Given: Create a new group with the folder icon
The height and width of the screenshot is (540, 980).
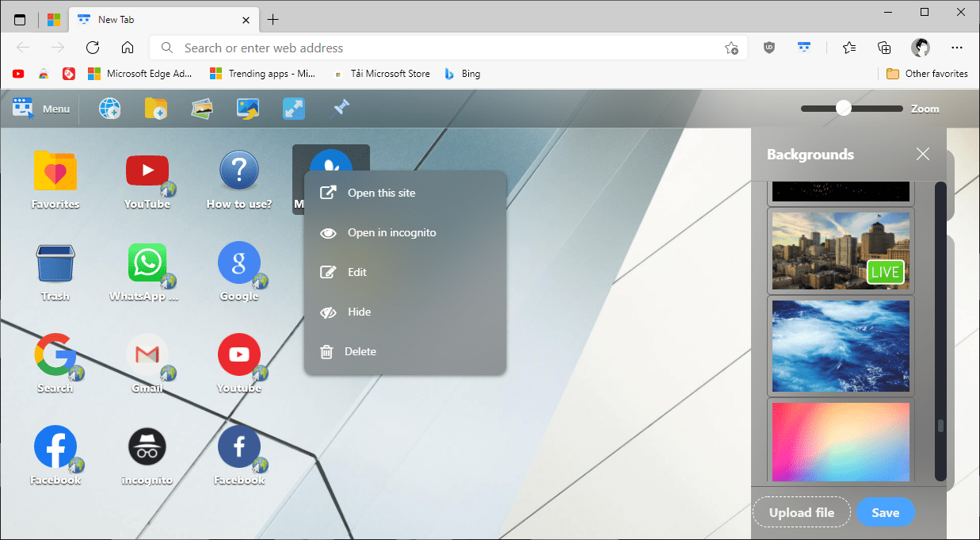Looking at the screenshot, I should coord(155,108).
